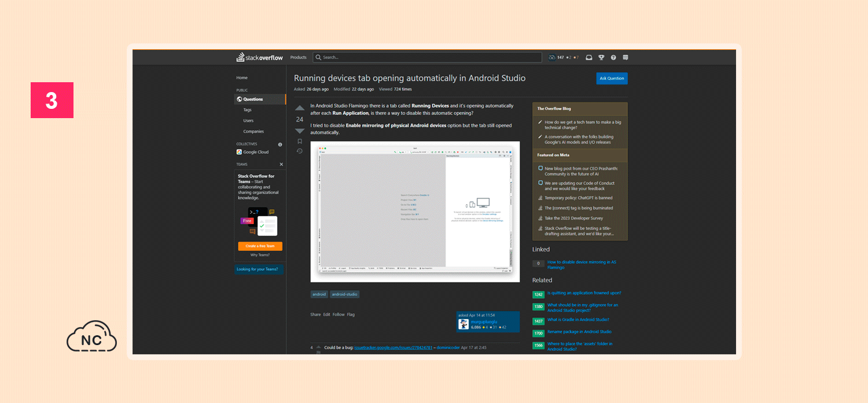Open murguplluoglu's user avatar
The width and height of the screenshot is (868, 403).
point(464,324)
